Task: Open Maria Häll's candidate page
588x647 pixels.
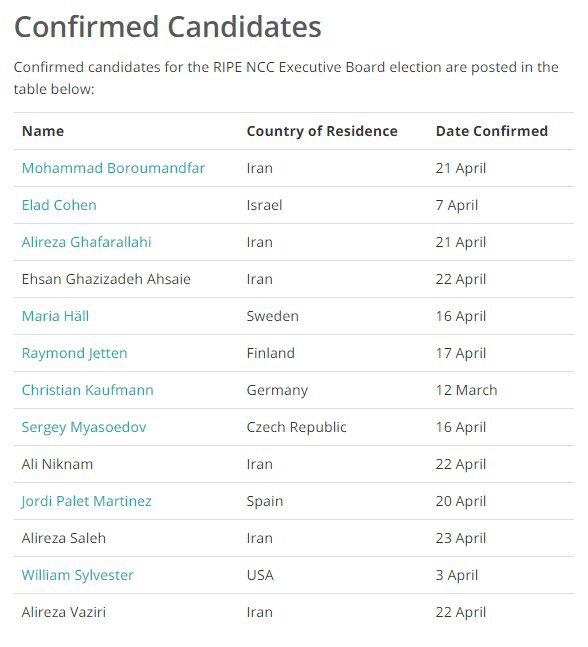Action: 55,316
